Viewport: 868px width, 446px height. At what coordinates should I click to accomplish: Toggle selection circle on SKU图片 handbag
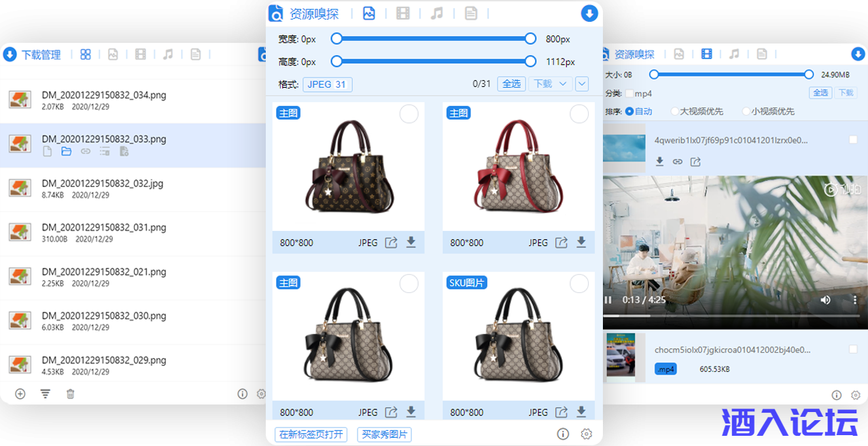pyautogui.click(x=579, y=284)
